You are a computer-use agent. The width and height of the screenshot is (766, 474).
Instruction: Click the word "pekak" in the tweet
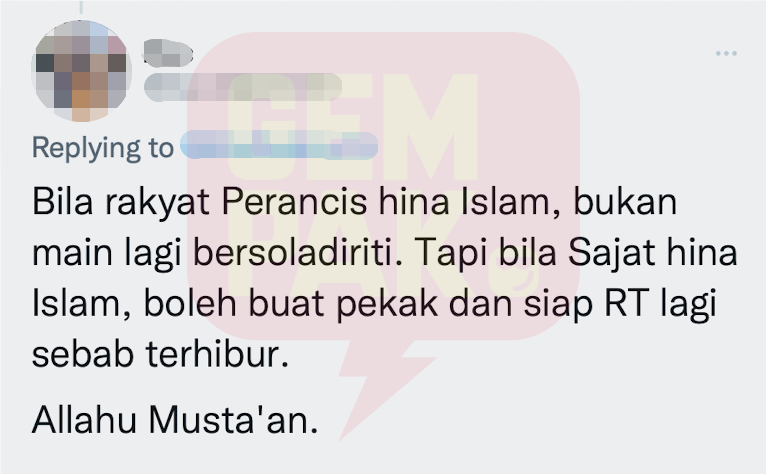point(387,305)
